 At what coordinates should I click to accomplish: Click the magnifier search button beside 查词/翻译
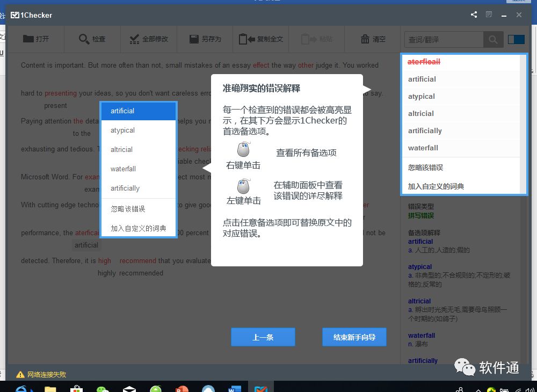tap(493, 40)
